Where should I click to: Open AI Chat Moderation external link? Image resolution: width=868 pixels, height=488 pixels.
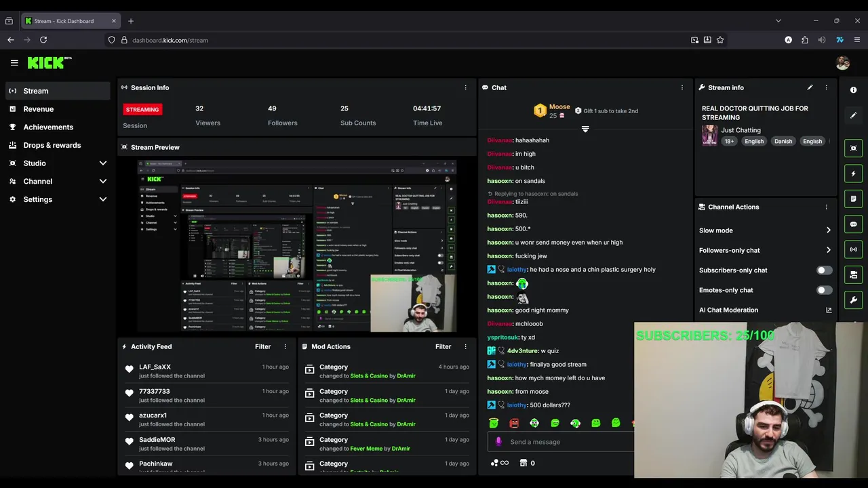tap(829, 310)
